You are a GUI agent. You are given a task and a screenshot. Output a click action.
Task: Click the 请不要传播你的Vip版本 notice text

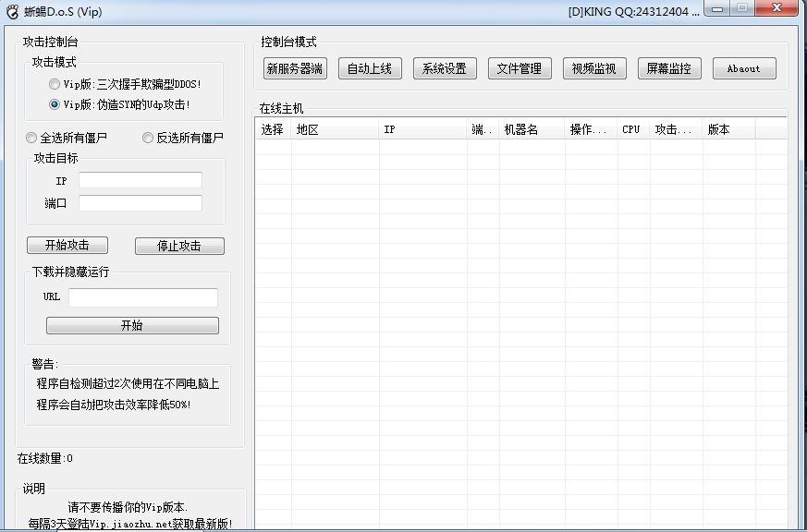(x=128, y=507)
